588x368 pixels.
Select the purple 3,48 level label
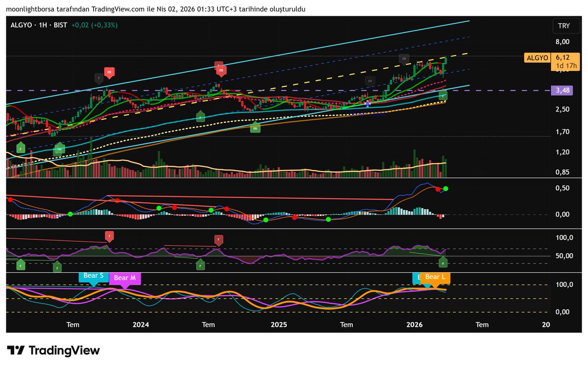[x=561, y=90]
